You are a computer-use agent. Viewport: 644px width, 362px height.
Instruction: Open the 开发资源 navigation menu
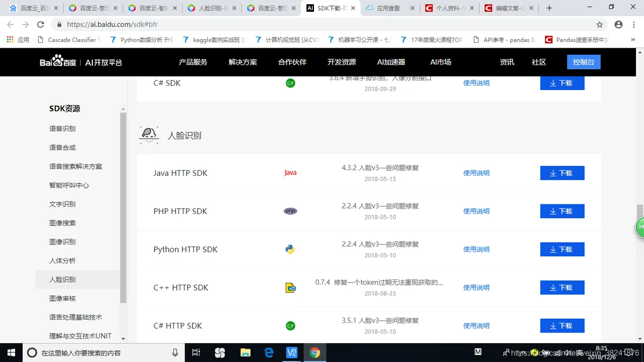[342, 62]
